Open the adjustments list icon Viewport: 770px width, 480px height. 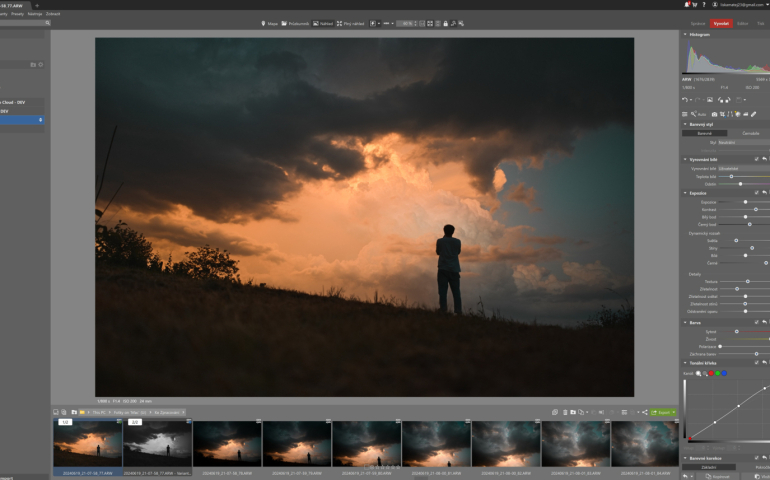pyautogui.click(x=685, y=114)
